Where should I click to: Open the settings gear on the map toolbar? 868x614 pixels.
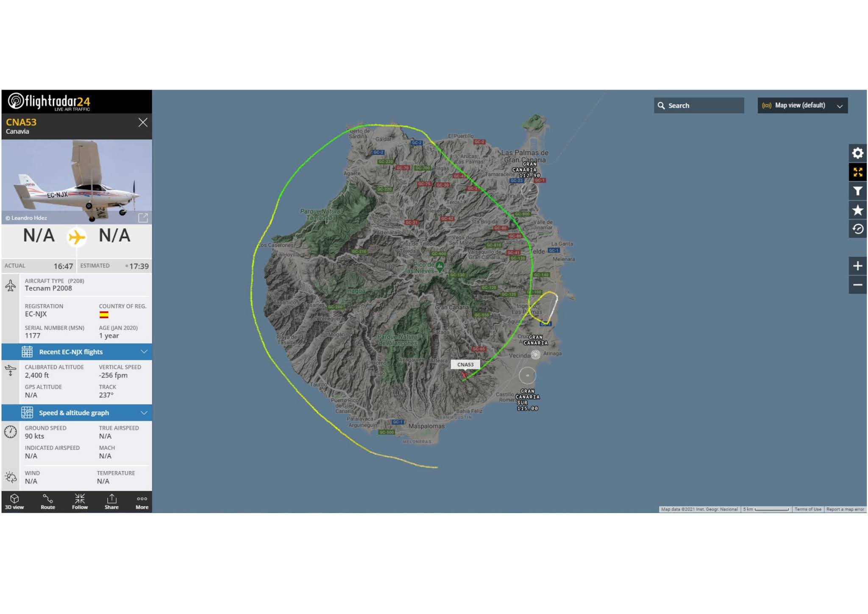(x=857, y=153)
